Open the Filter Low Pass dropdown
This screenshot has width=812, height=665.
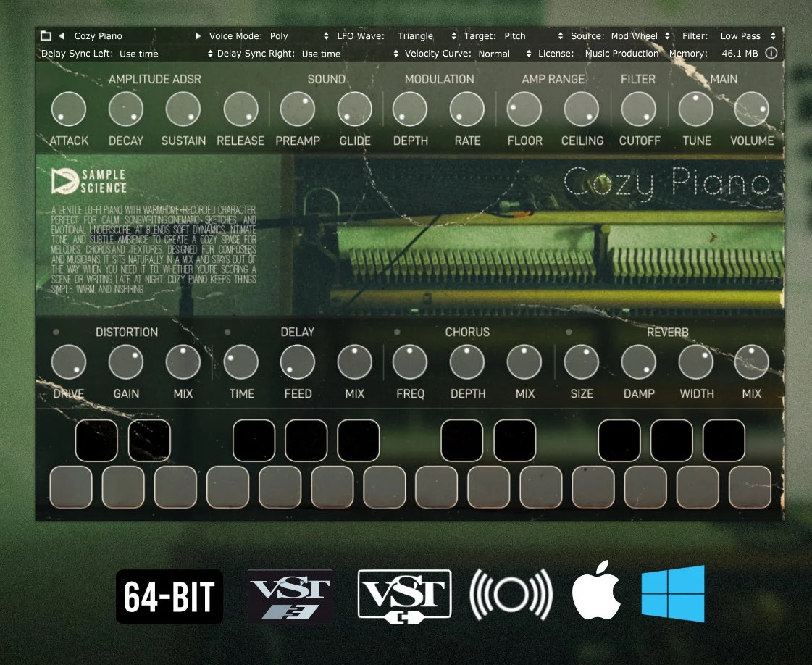point(746,35)
